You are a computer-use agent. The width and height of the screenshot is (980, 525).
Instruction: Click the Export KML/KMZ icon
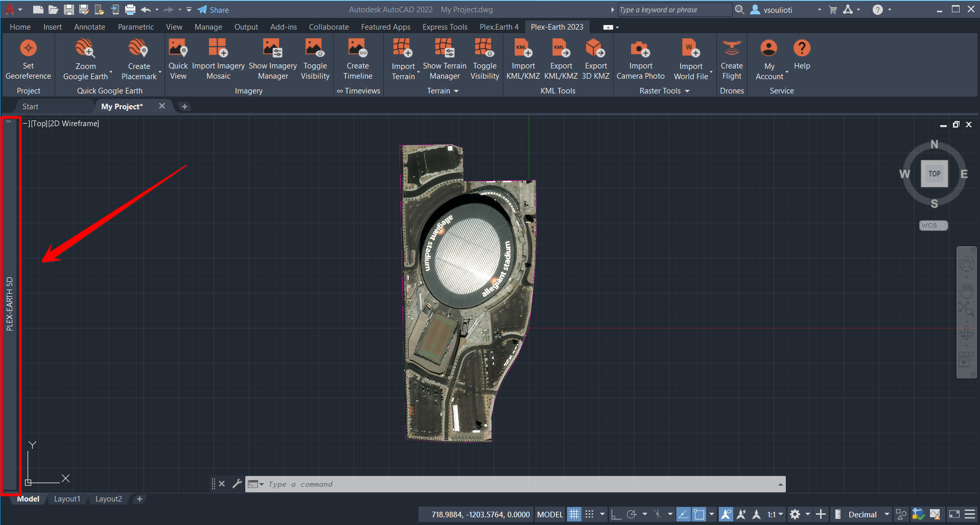tap(561, 48)
